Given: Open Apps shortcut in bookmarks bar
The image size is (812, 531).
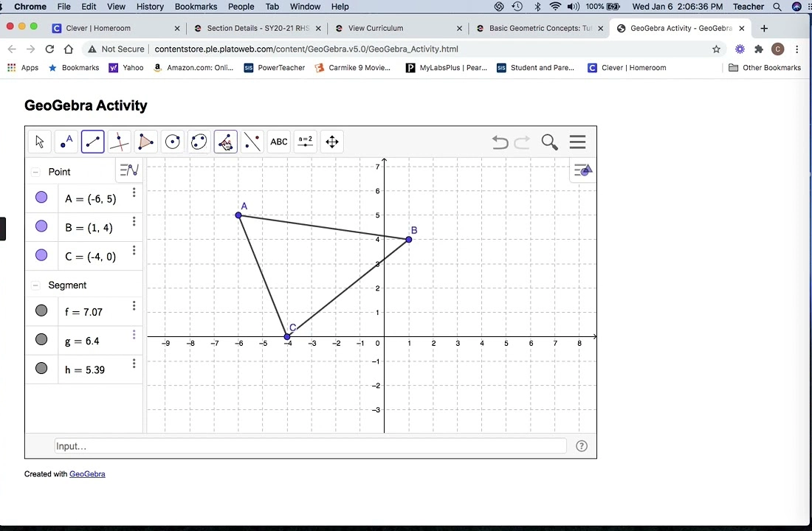Looking at the screenshot, I should pos(23,68).
